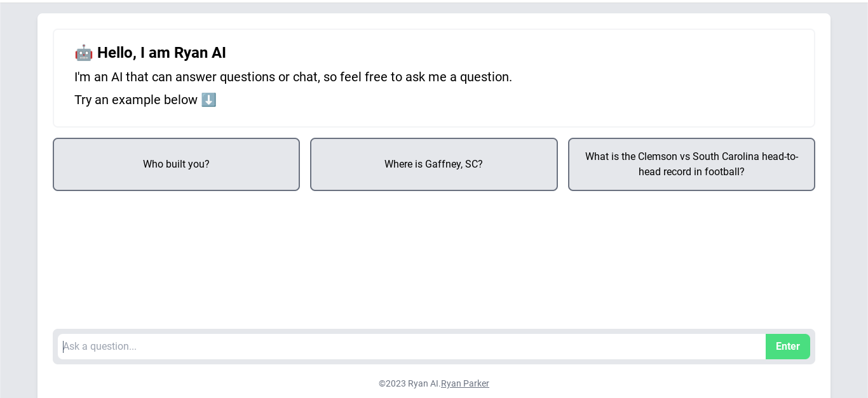Click the "©2023 Ryan AI." copyright text

(x=409, y=383)
